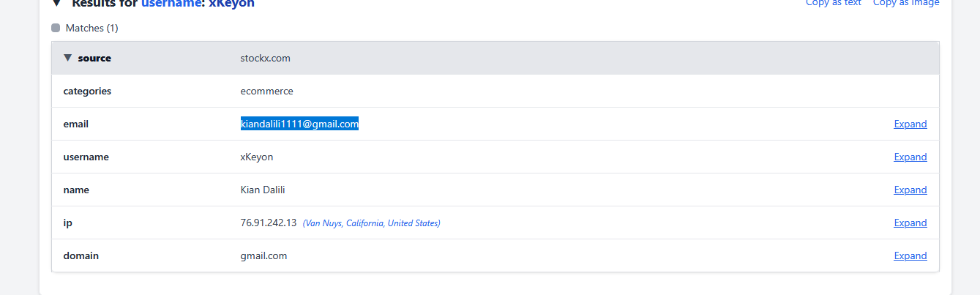Click the gmail.com domain value
Viewport: 980px width, 295px height.
click(263, 256)
